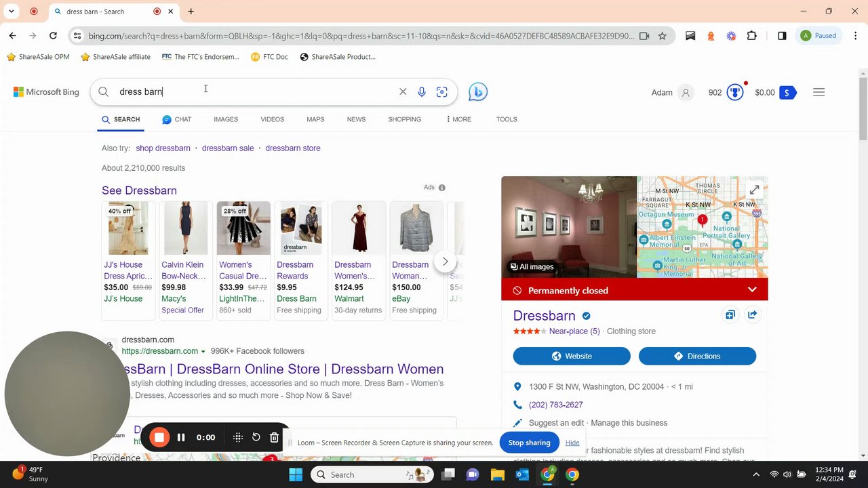Open taskbar weather widget

point(31,474)
